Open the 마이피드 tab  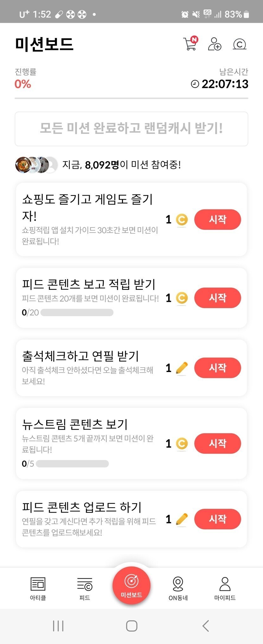[225, 588]
